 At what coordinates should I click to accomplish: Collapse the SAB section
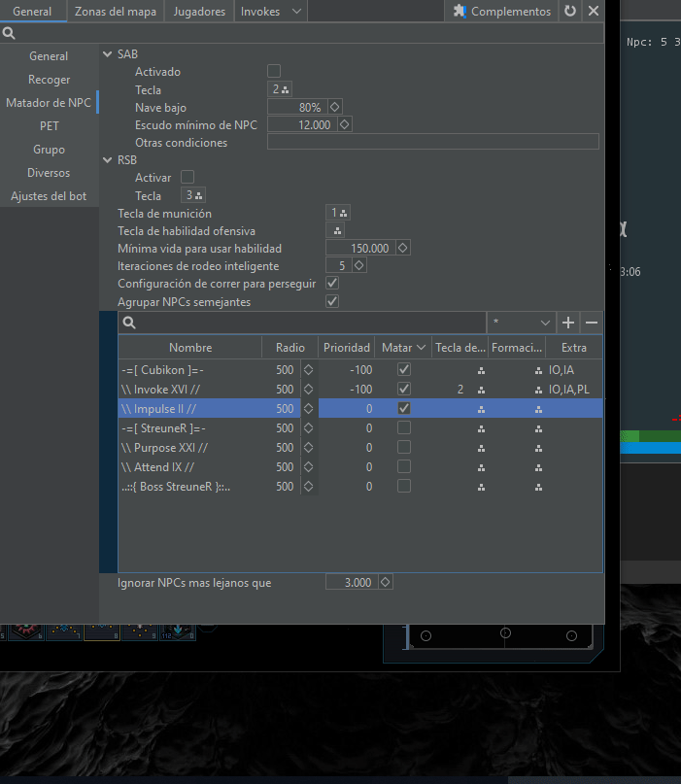(108, 54)
